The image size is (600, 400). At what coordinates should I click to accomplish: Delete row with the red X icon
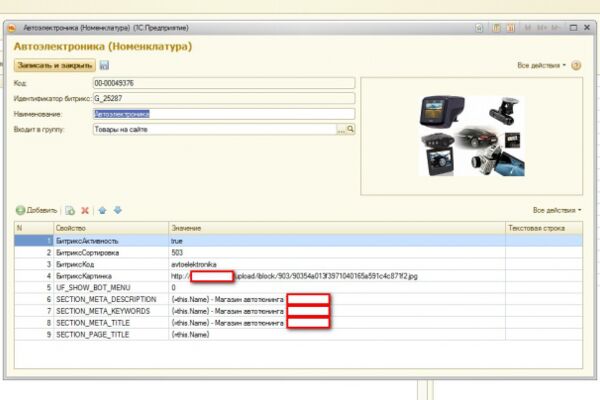pos(85,210)
